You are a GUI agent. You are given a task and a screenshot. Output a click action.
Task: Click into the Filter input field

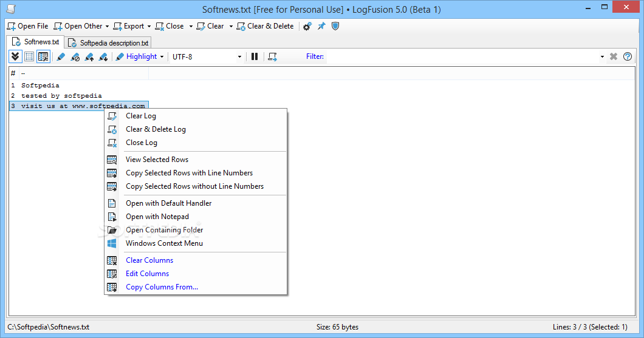click(x=462, y=56)
